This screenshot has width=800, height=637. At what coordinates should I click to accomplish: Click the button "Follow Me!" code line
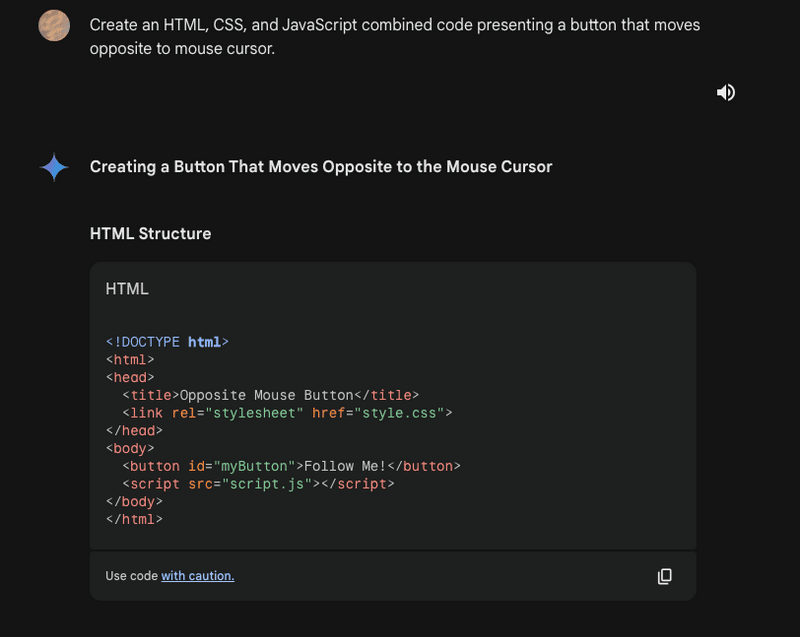click(x=291, y=466)
